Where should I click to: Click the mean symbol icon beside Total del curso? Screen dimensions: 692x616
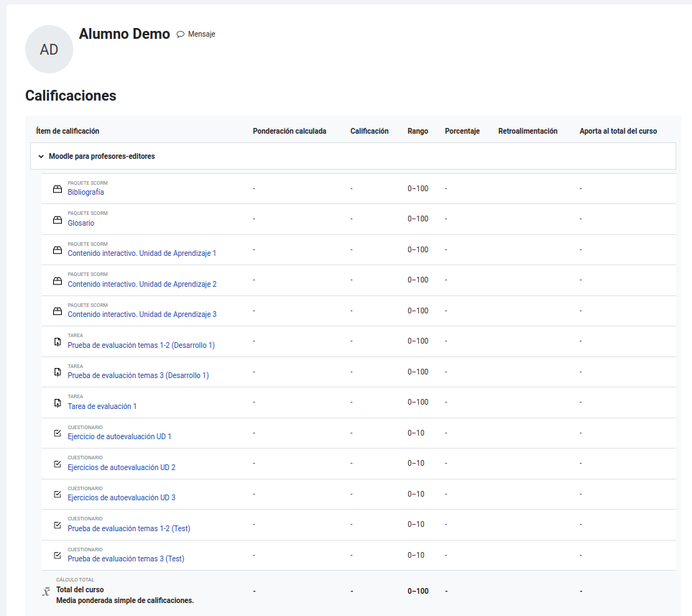pos(46,592)
